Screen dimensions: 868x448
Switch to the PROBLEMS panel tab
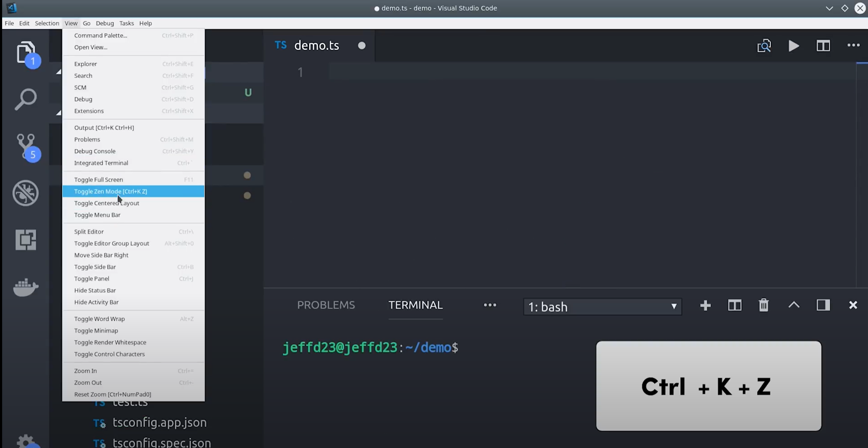tap(326, 305)
